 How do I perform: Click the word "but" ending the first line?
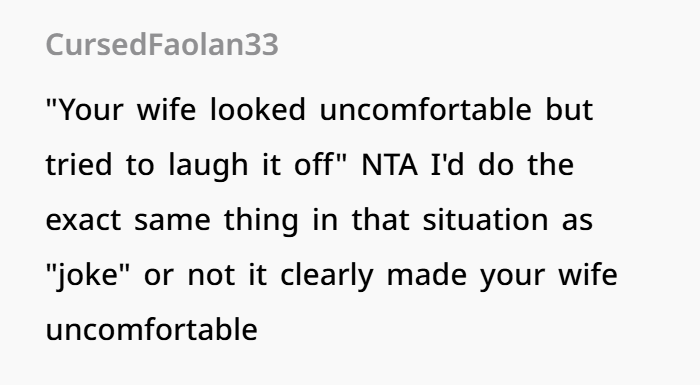coord(569,109)
